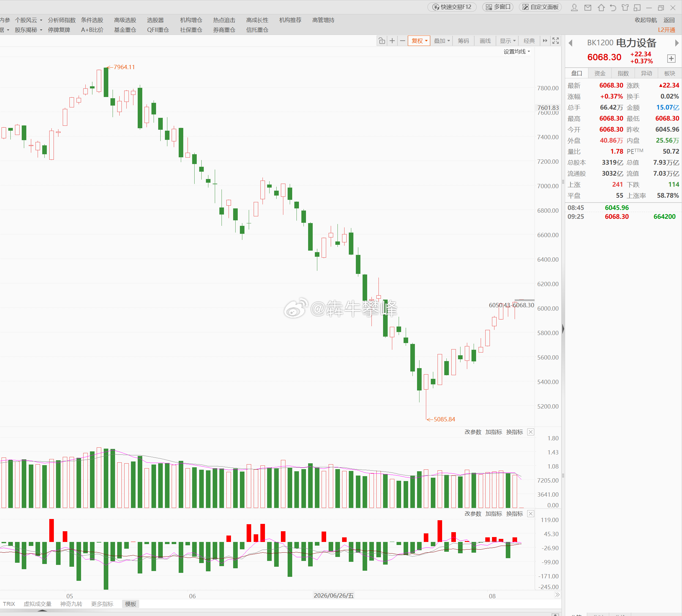Viewport: 682px width, 616px height.
Task: Collapse the right side panel handle
Action: click(x=563, y=329)
